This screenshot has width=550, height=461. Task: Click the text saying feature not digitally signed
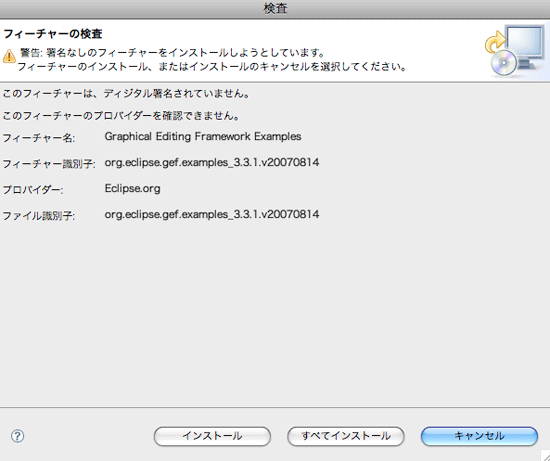(126, 94)
